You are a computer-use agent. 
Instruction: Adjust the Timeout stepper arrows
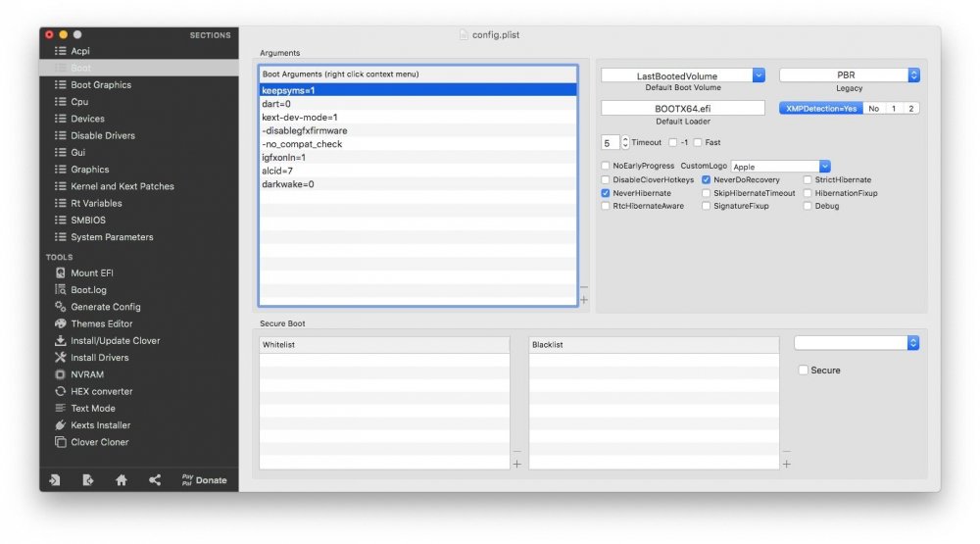coord(625,142)
